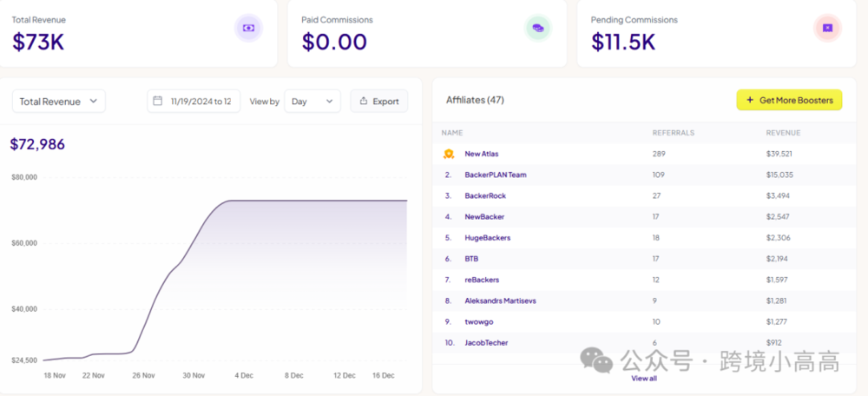Open the BackerRock affiliate entry
Screen dimensions: 868x396
(485, 195)
